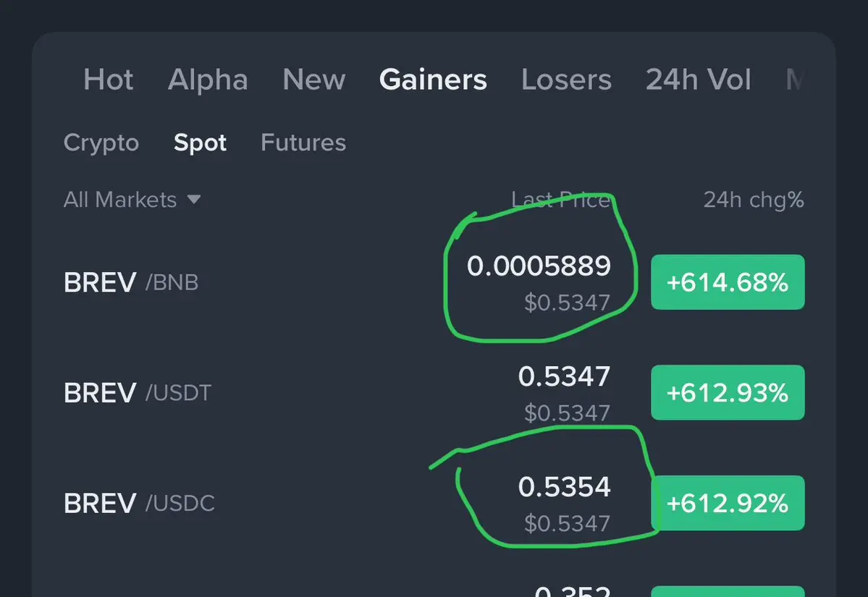Expand the All Markets dropdown
Image resolution: width=868 pixels, height=597 pixels.
coord(120,200)
